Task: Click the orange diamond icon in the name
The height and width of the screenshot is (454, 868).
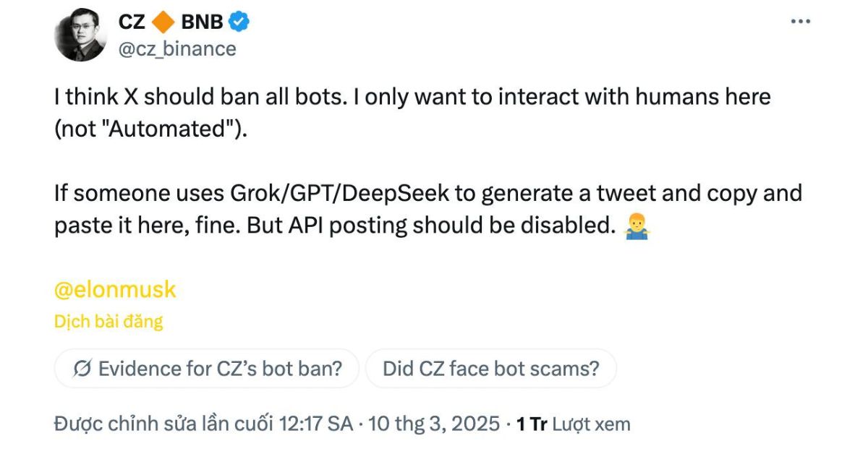Action: pyautogui.click(x=163, y=22)
